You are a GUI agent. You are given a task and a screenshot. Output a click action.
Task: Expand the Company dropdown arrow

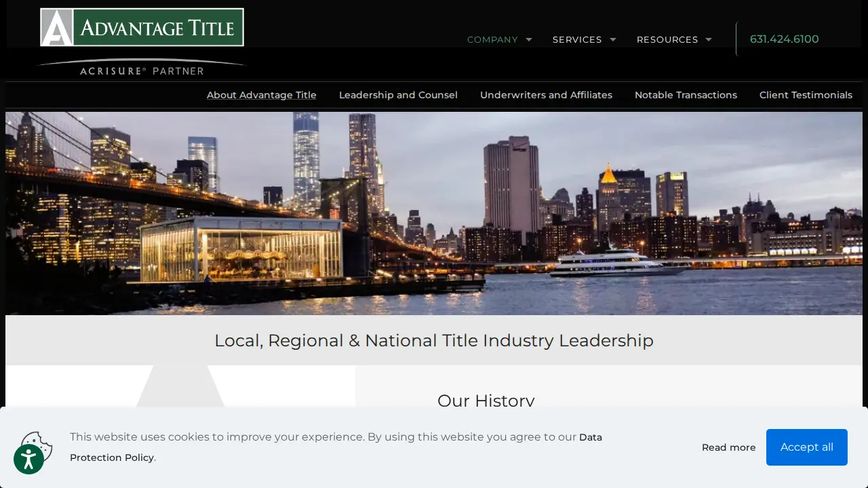[529, 39]
